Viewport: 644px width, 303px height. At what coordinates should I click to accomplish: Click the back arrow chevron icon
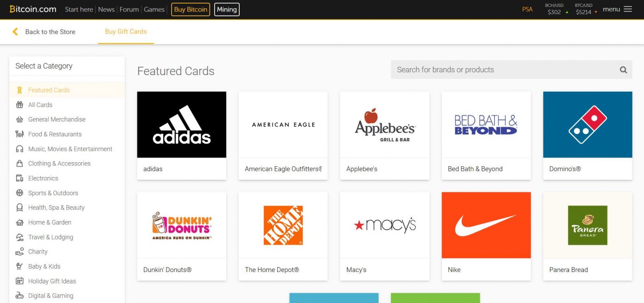[15, 32]
